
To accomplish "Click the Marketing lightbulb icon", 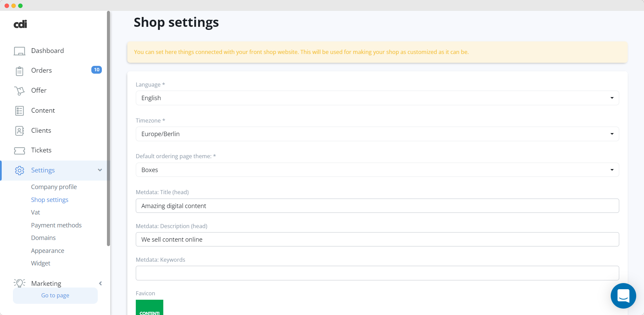I will click(x=19, y=283).
